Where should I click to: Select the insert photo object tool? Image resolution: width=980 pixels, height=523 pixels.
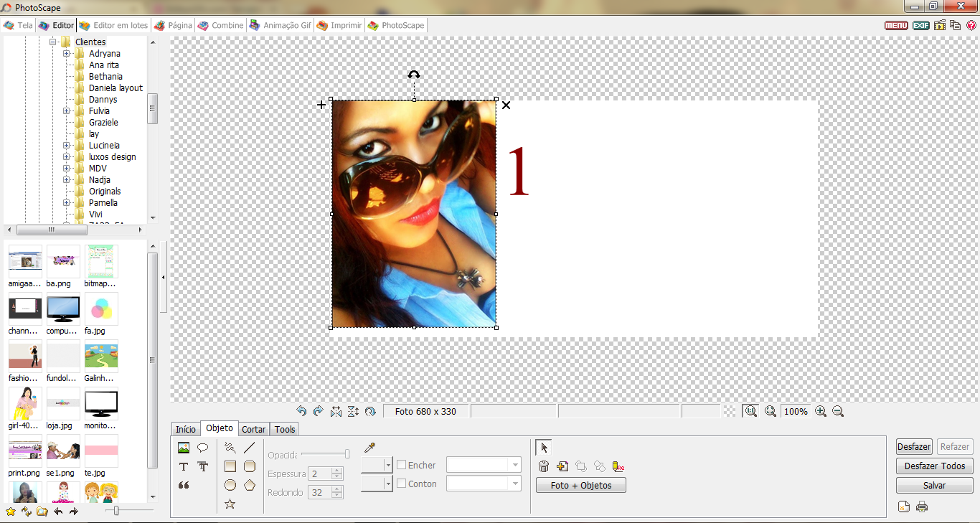click(x=184, y=448)
